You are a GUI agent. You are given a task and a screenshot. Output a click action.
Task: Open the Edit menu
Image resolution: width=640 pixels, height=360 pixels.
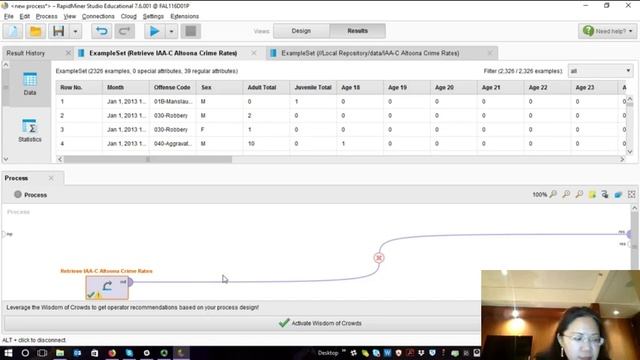[x=24, y=16]
